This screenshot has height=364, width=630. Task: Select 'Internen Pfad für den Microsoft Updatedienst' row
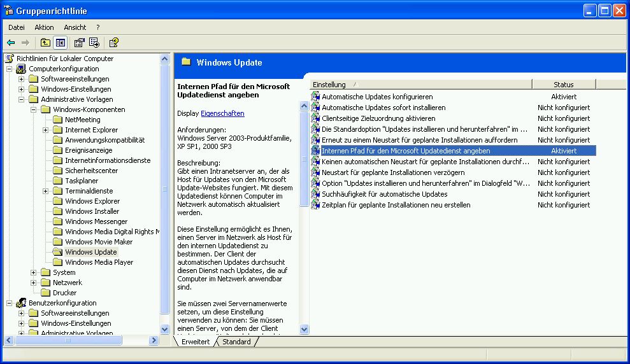(453, 150)
